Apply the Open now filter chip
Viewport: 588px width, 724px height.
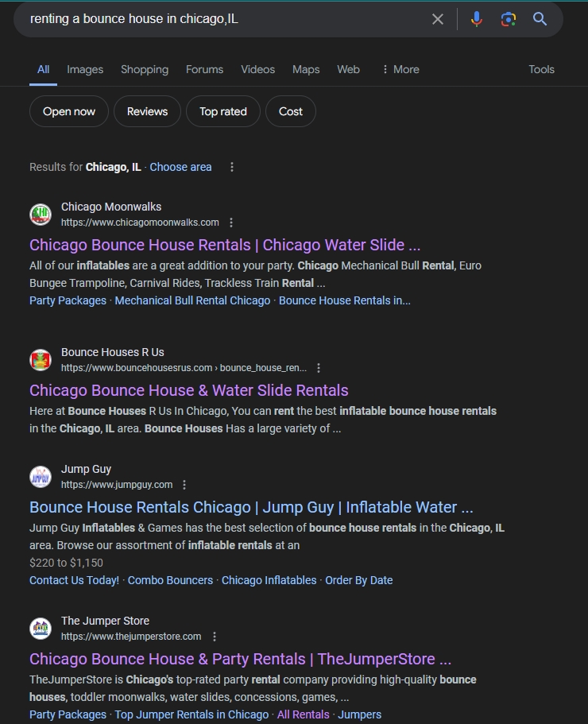69,111
